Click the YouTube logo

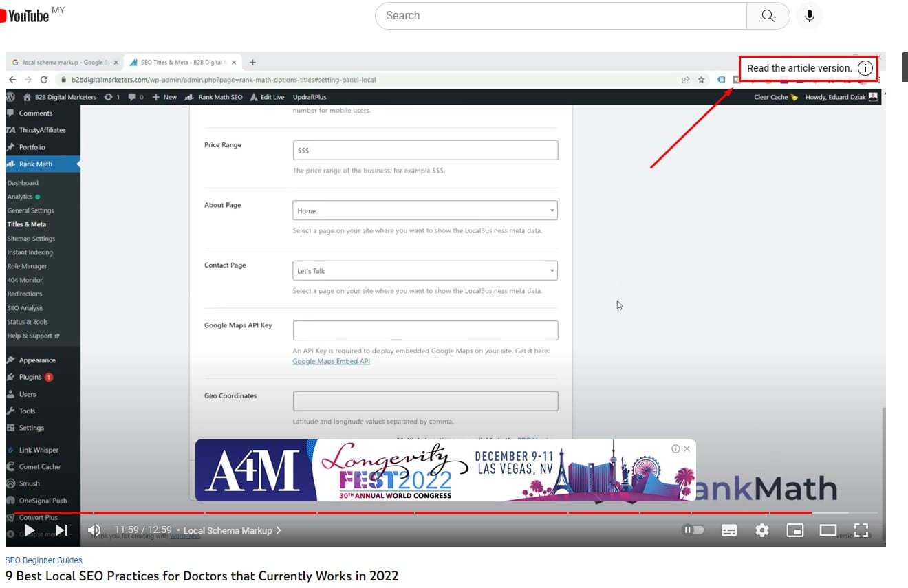click(x=25, y=16)
